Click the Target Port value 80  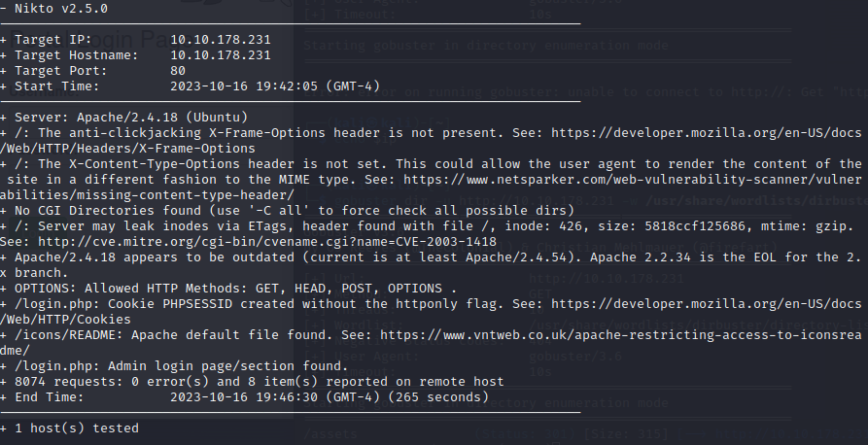(x=178, y=71)
